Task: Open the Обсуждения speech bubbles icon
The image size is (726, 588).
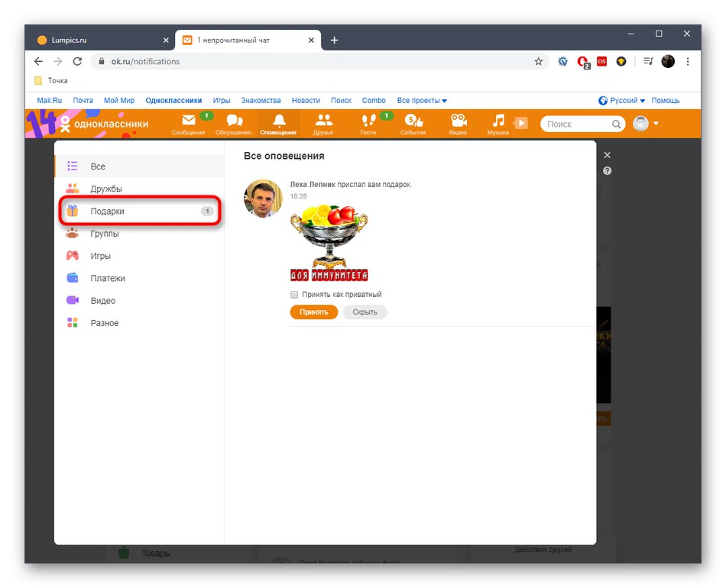Action: tap(233, 121)
